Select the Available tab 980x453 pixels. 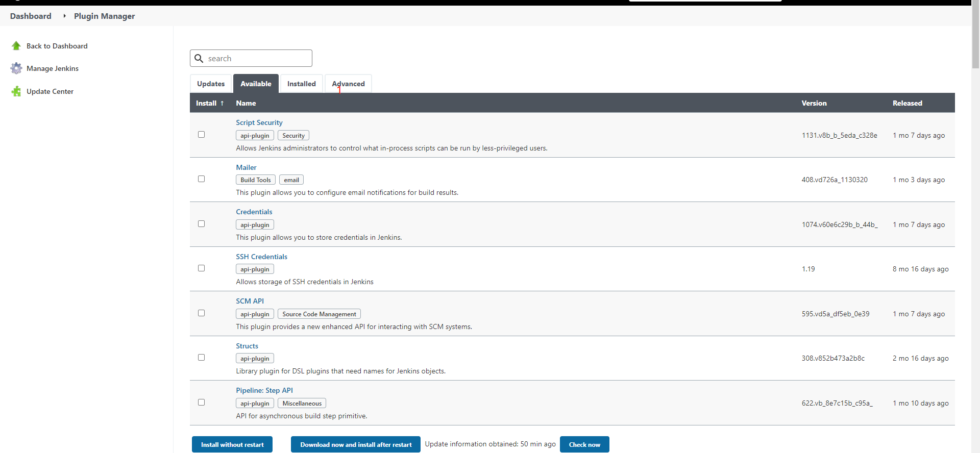coord(256,84)
